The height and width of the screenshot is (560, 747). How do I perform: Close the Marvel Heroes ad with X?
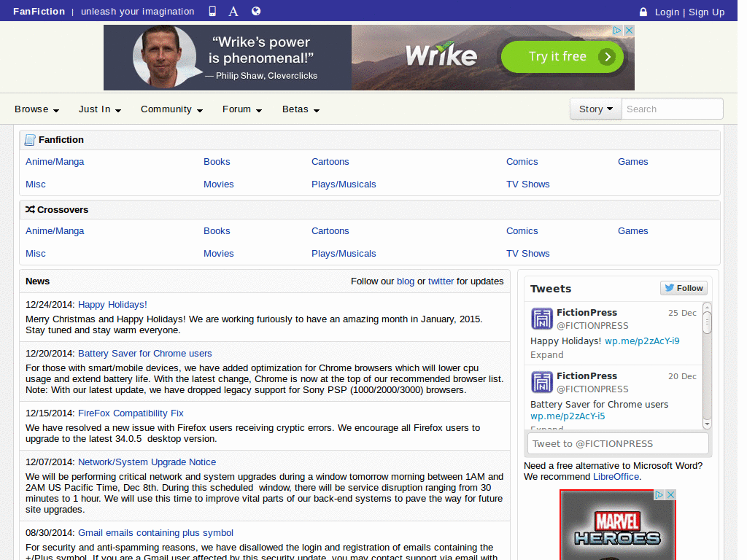pos(671,495)
